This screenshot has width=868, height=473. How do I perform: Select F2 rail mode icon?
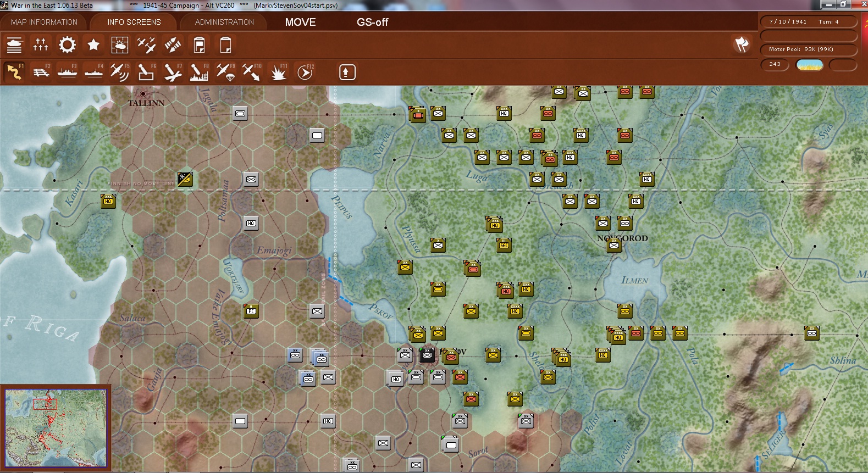click(41, 72)
